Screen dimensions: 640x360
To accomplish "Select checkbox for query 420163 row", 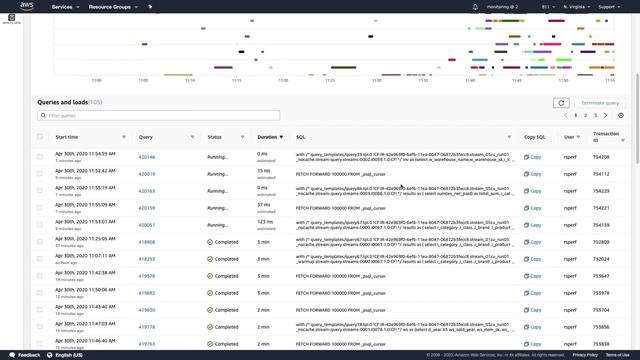I will (40, 191).
